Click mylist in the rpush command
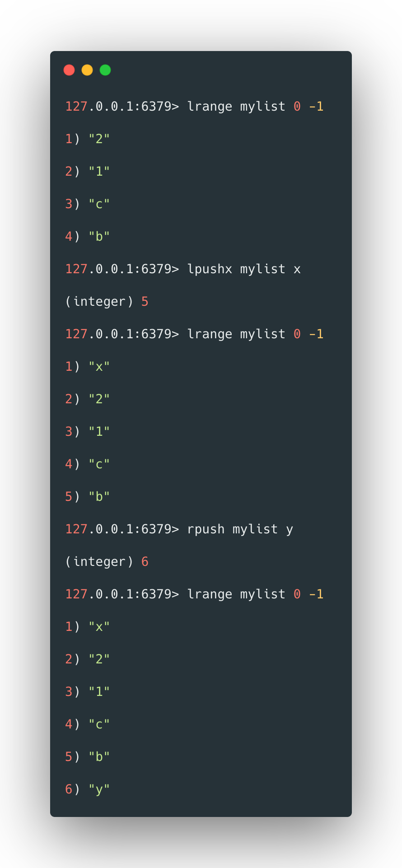The width and height of the screenshot is (402, 868). point(255,529)
